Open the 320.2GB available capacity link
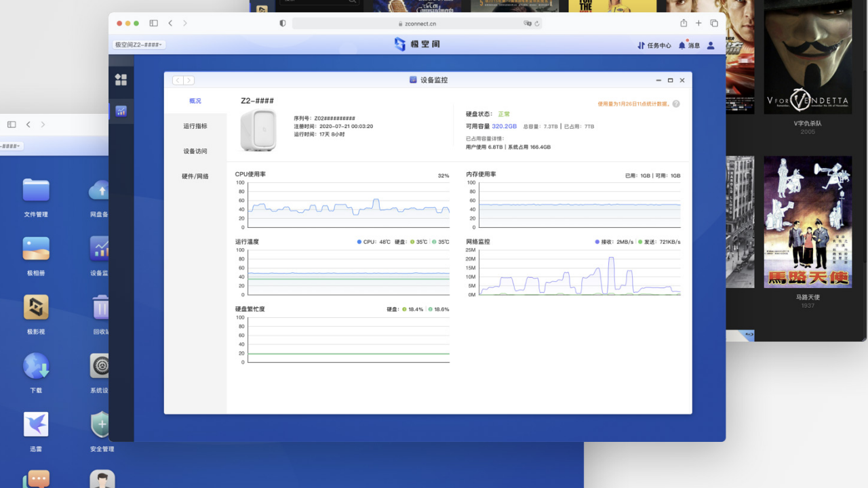Image resolution: width=868 pixels, height=488 pixels. (503, 126)
